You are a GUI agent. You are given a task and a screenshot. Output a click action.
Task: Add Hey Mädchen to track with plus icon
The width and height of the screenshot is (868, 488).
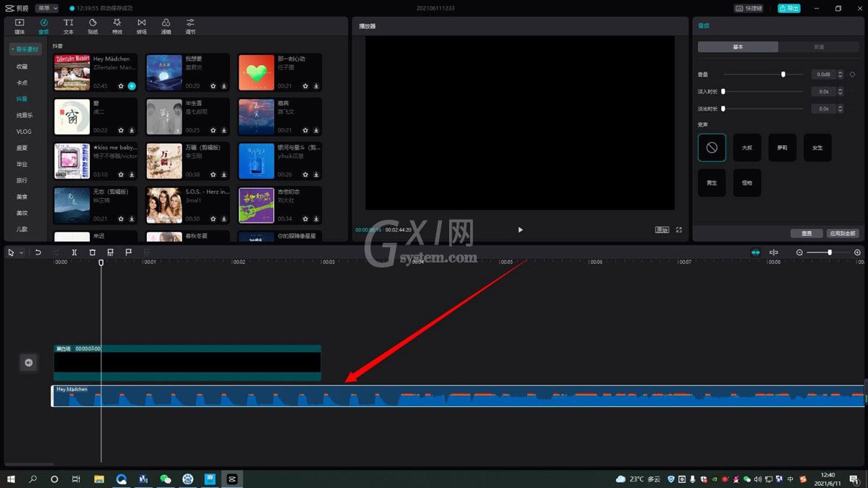coord(132,86)
